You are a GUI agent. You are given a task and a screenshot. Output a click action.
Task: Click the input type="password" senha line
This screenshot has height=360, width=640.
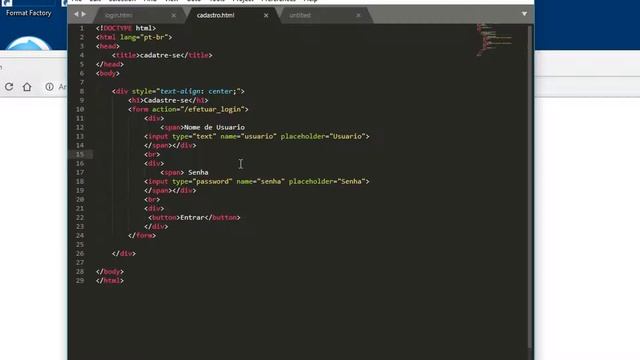tap(257, 181)
